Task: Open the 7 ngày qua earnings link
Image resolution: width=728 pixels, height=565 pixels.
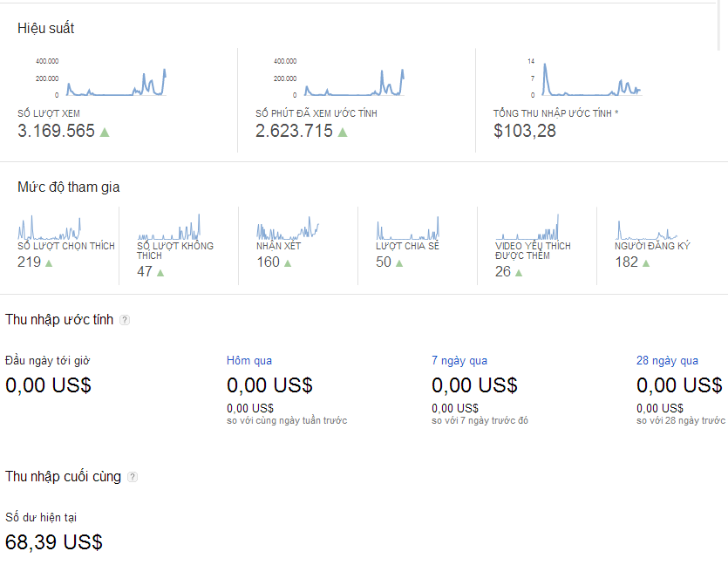Action: coord(459,361)
